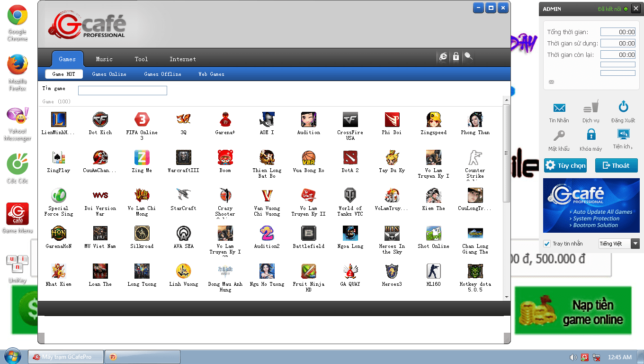The height and width of the screenshot is (364, 644).
Task: Open the Tiếng Việt language dropdown
Action: coord(619,244)
